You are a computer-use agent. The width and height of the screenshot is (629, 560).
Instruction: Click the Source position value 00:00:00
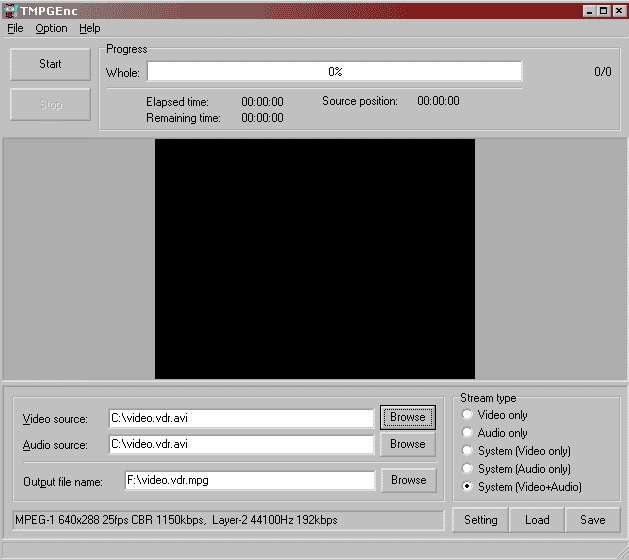pos(438,101)
